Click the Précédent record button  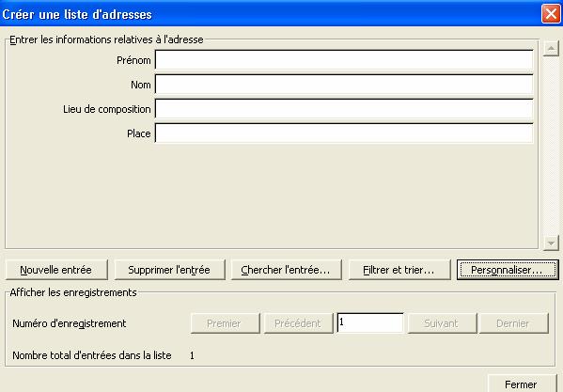click(298, 323)
